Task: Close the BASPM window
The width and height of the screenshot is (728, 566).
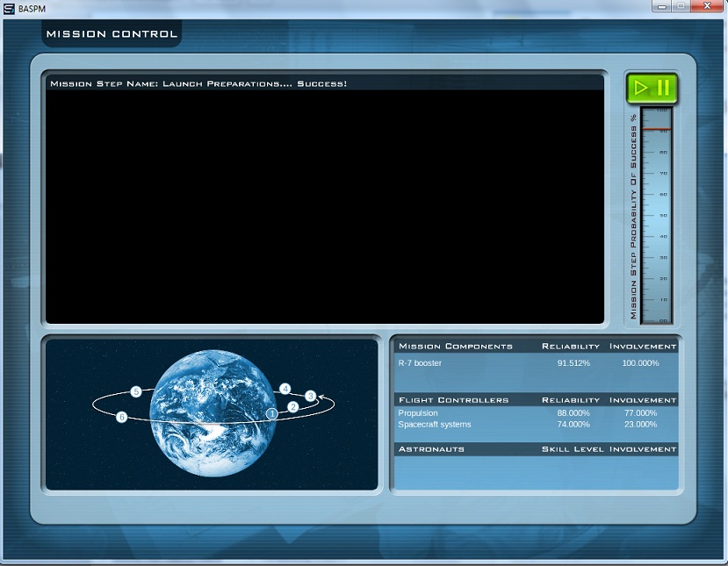Action: pyautogui.click(x=707, y=6)
